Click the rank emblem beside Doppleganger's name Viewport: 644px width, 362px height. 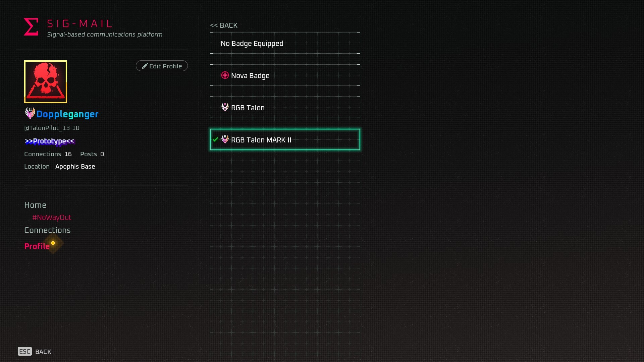[30, 113]
